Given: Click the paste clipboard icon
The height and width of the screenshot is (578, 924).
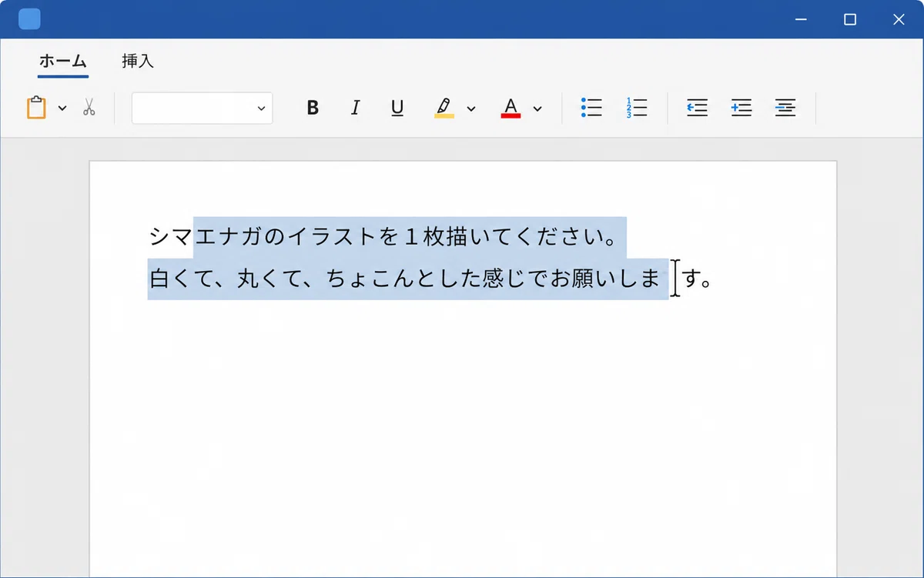Looking at the screenshot, I should [x=36, y=108].
